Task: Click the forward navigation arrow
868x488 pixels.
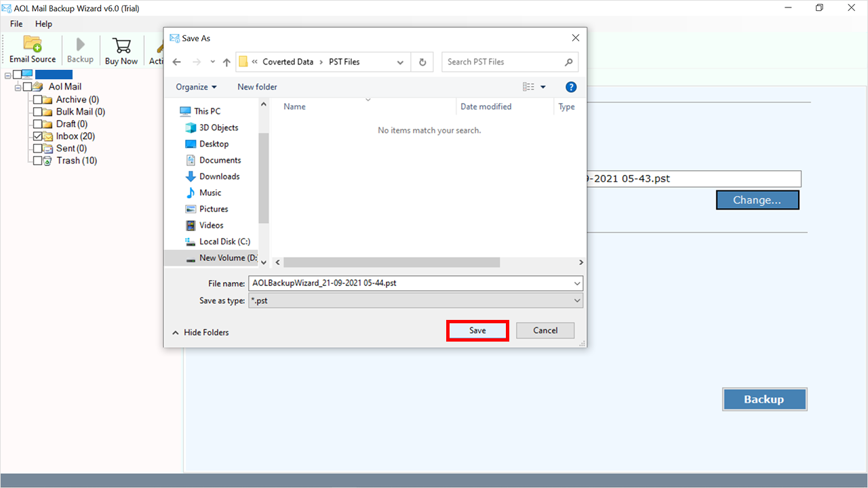Action: [197, 62]
